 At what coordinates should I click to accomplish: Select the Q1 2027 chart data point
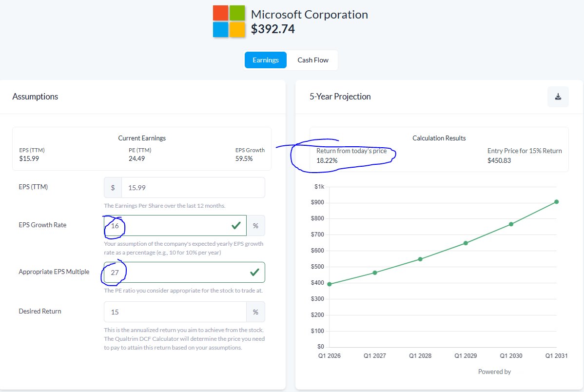pos(375,273)
